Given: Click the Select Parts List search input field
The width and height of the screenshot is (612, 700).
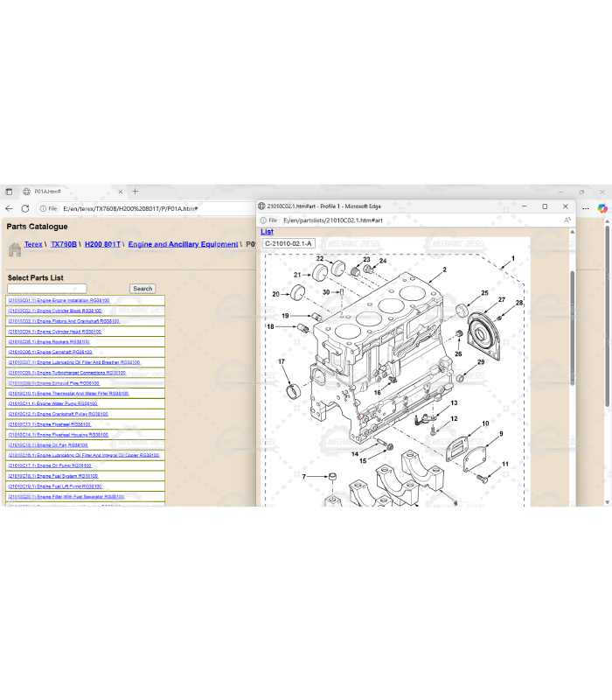Looking at the screenshot, I should [x=46, y=288].
